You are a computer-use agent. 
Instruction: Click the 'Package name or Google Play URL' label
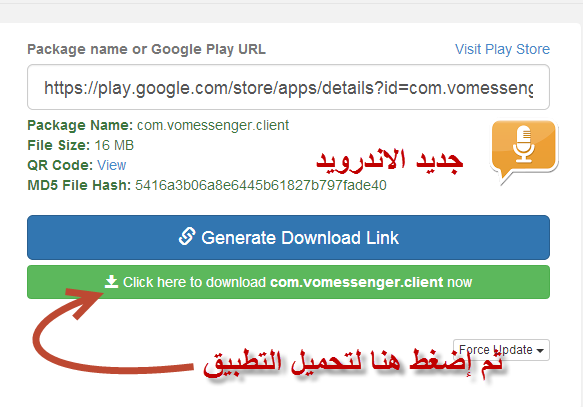(146, 49)
